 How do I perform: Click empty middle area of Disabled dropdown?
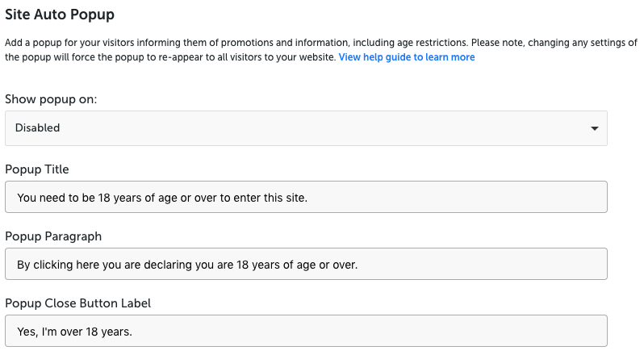(x=324, y=128)
